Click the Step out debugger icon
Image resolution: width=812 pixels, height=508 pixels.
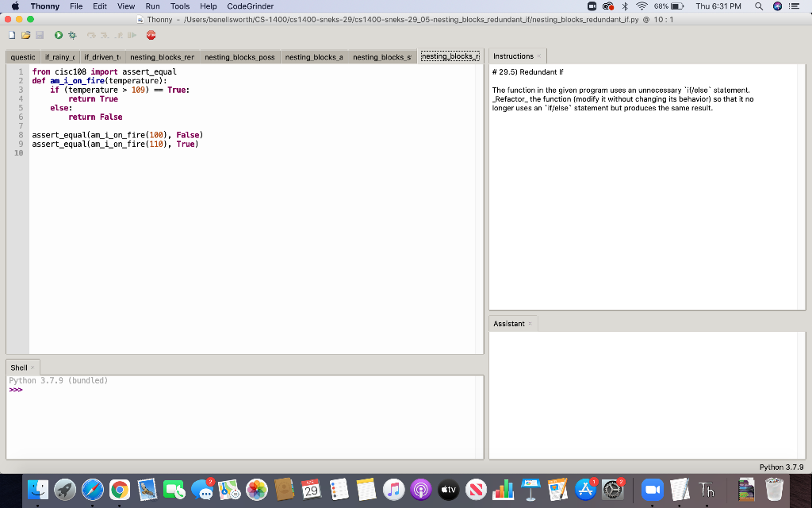[119, 35]
